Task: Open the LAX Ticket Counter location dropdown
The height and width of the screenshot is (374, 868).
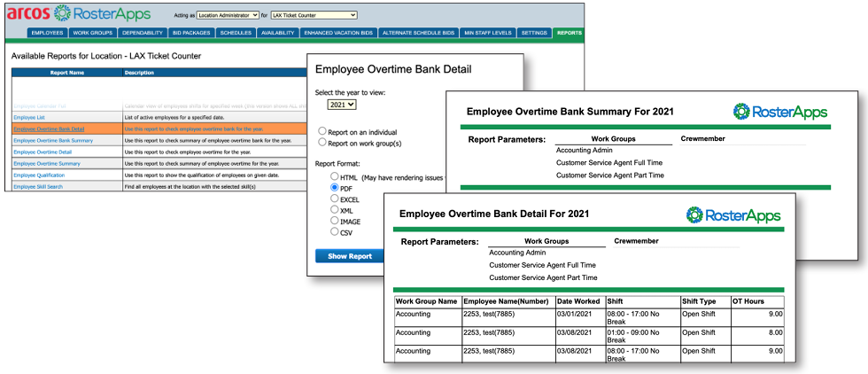Action: (x=314, y=15)
